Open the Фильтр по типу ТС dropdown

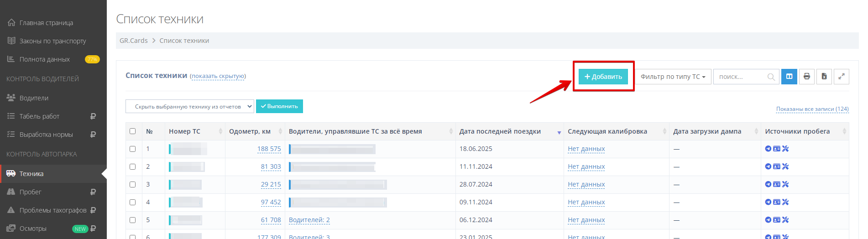point(673,77)
